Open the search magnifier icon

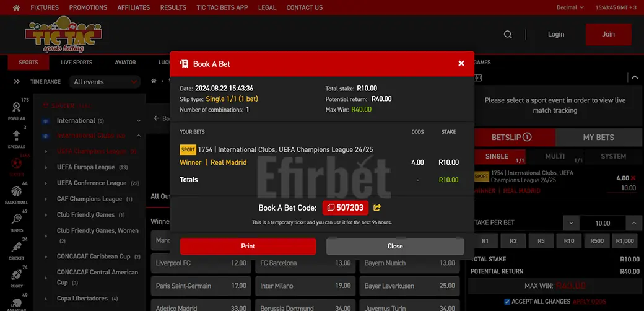pos(508,35)
